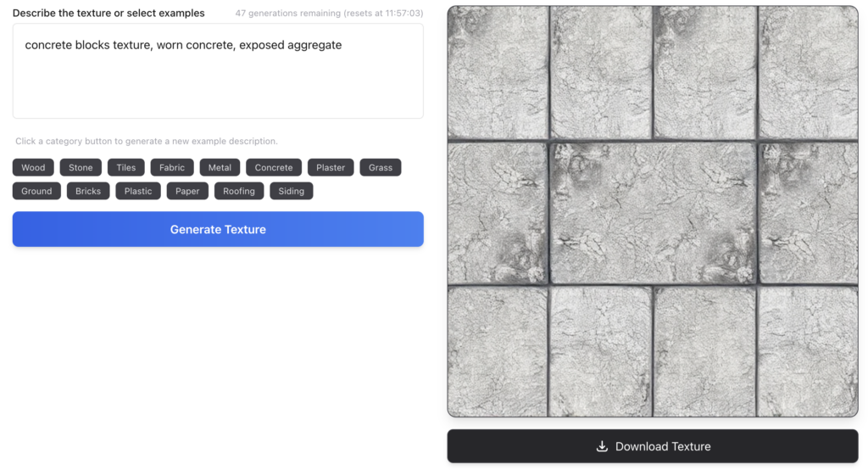Click the Plastic category

(x=138, y=191)
